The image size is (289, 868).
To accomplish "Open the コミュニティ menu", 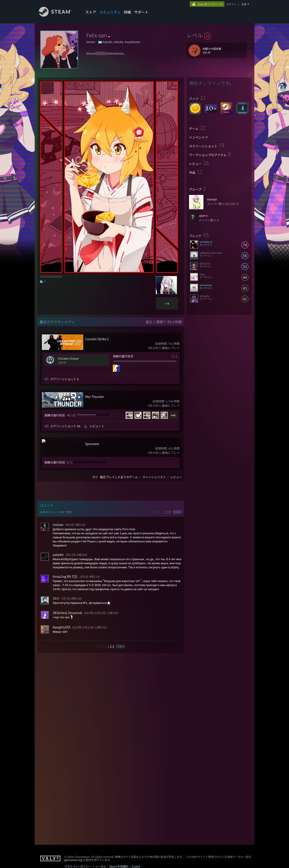I will click(x=110, y=12).
